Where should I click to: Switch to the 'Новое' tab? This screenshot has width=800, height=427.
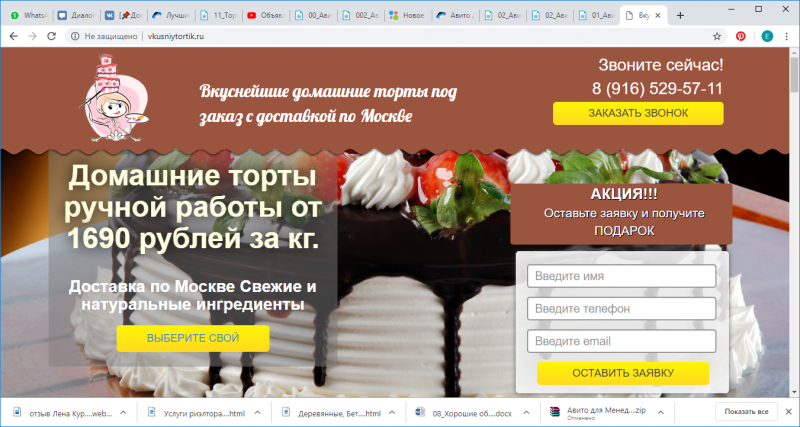pyautogui.click(x=408, y=16)
